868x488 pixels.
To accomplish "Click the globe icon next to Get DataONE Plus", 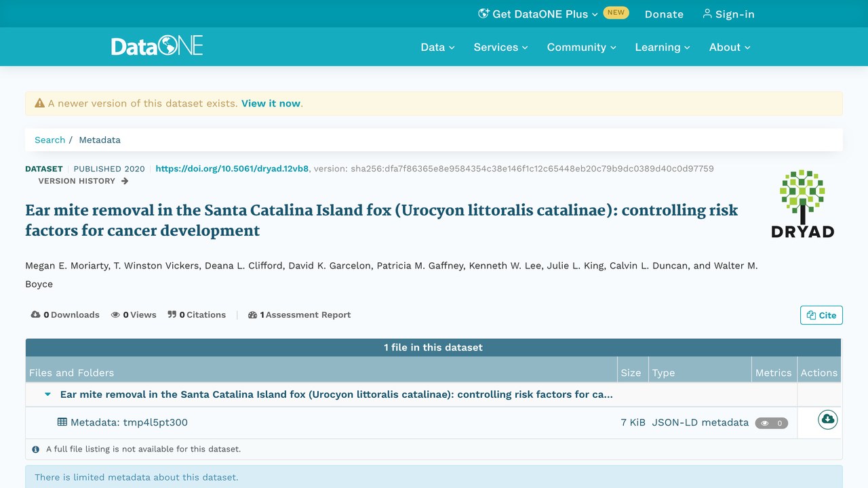I will point(484,14).
